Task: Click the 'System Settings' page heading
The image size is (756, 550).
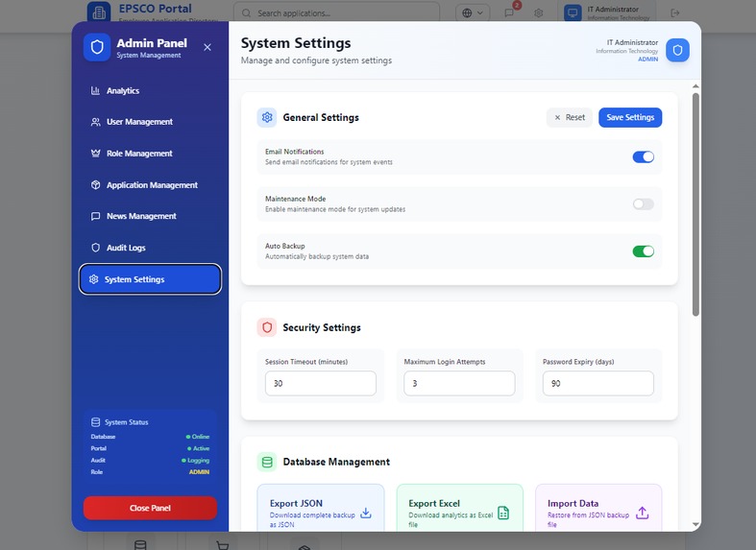Action: [296, 43]
